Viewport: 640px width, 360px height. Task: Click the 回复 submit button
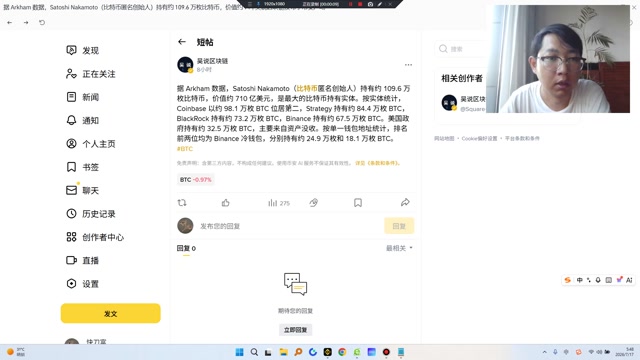pos(399,226)
